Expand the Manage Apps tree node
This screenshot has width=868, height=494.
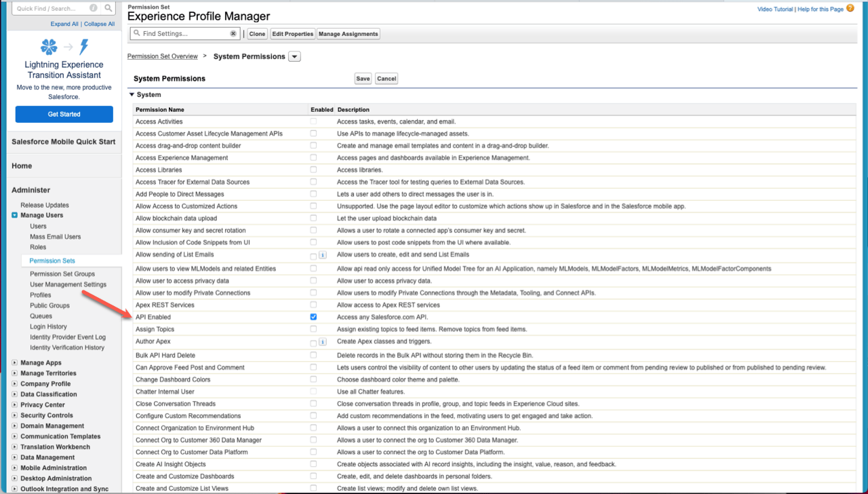pyautogui.click(x=15, y=363)
